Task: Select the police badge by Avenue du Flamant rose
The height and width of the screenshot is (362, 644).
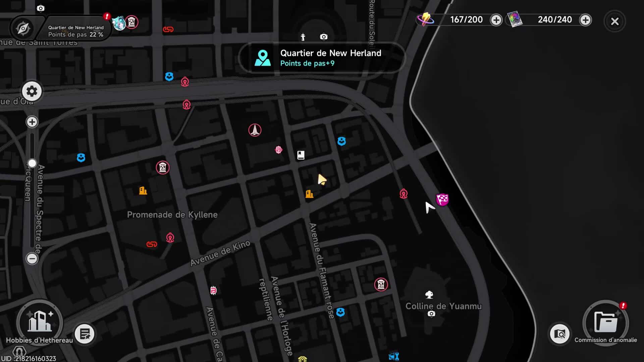Action: [x=340, y=312]
